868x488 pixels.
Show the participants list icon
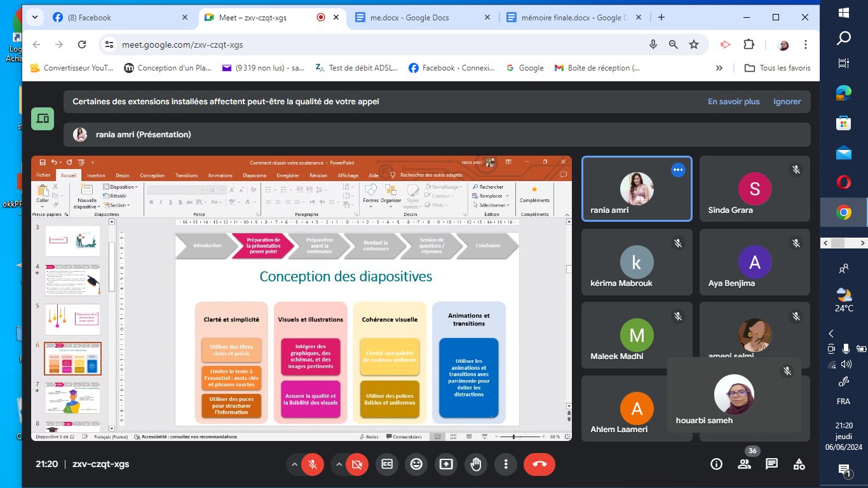coord(744,464)
